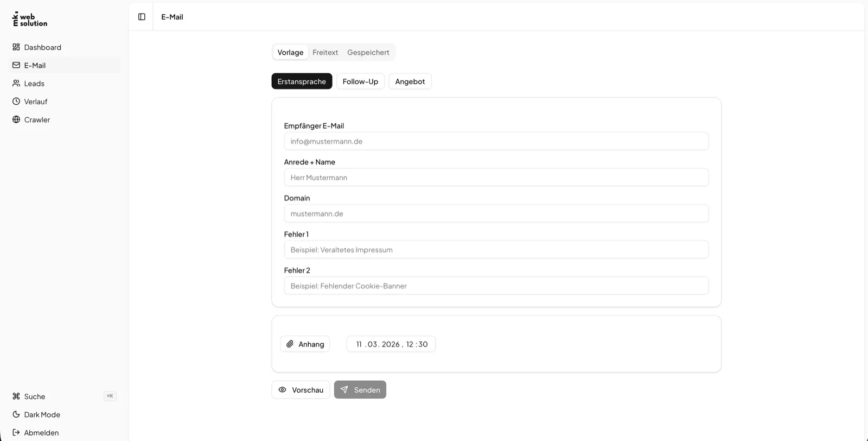The image size is (868, 441).
Task: Open the E-Mail sidebar item
Action: (x=64, y=65)
